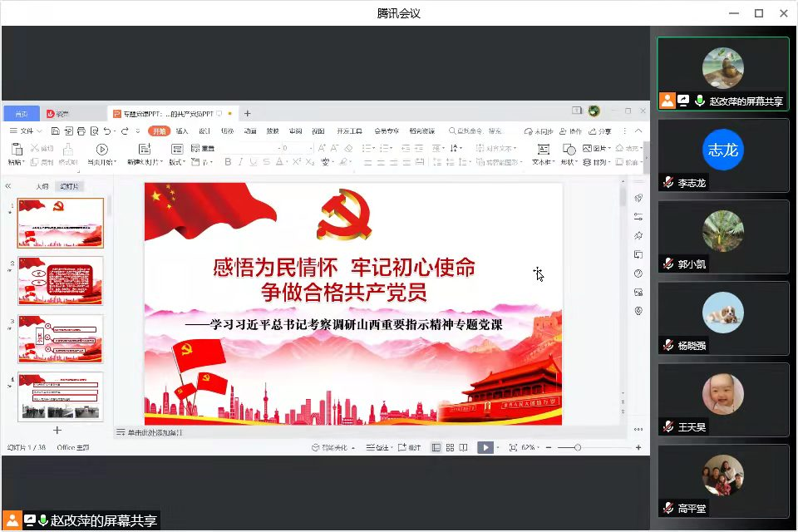Image resolution: width=798 pixels, height=532 pixels.
Task: Toggle Bold formatting
Action: point(228,162)
